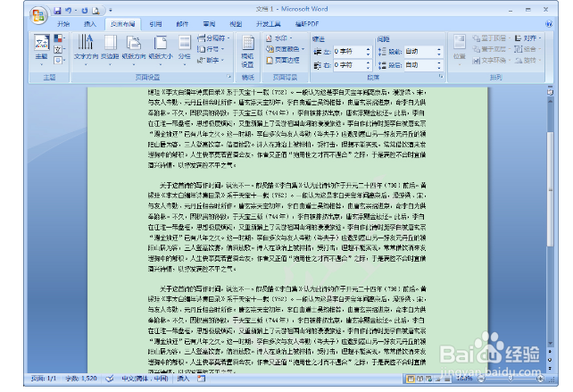Viewport: 573px width, 392px height.
Task: Click 旋转 (Rotate) button
Action: tap(527, 60)
